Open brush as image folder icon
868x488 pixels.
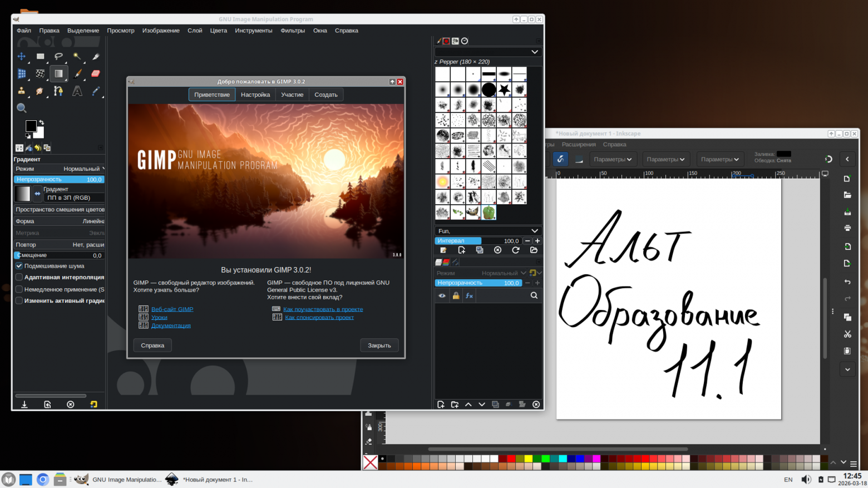tap(534, 250)
